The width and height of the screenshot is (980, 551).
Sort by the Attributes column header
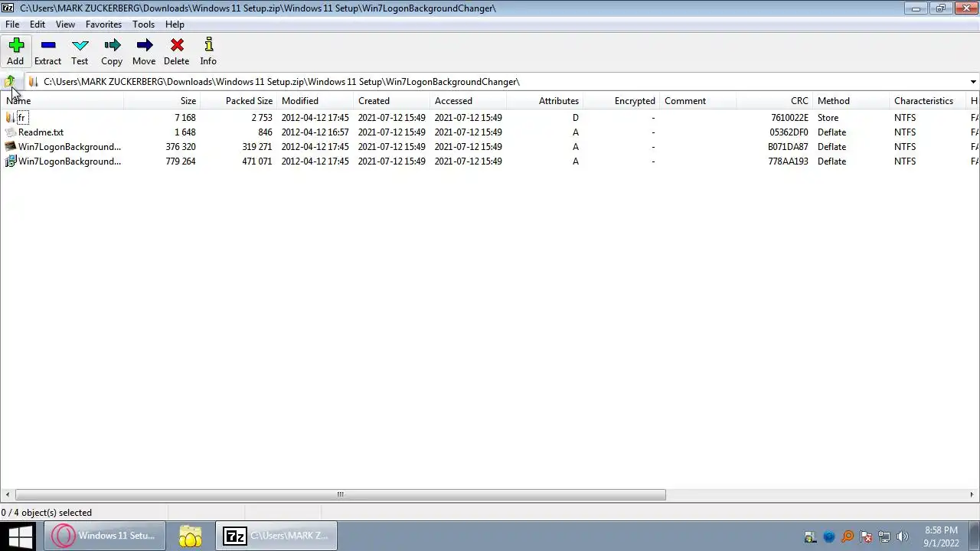click(x=544, y=101)
